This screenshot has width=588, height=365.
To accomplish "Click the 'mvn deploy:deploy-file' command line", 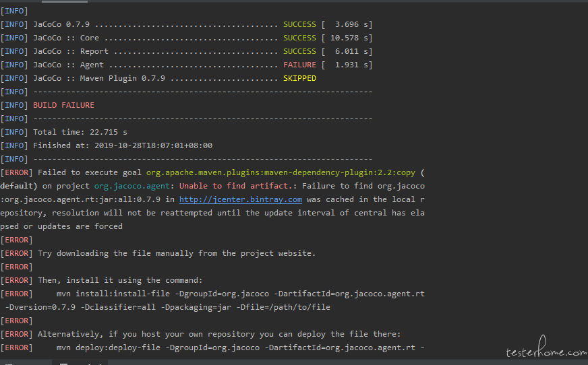I will point(240,347).
